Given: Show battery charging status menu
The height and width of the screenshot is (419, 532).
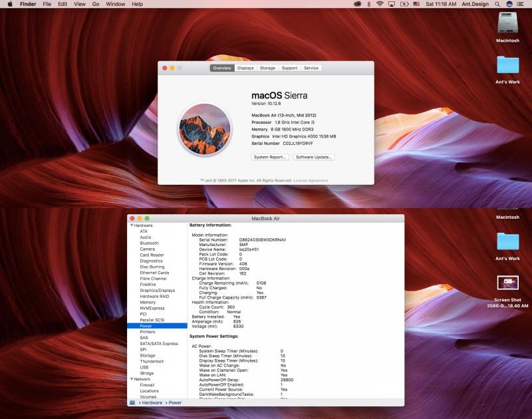Looking at the screenshot, I should (x=404, y=4).
